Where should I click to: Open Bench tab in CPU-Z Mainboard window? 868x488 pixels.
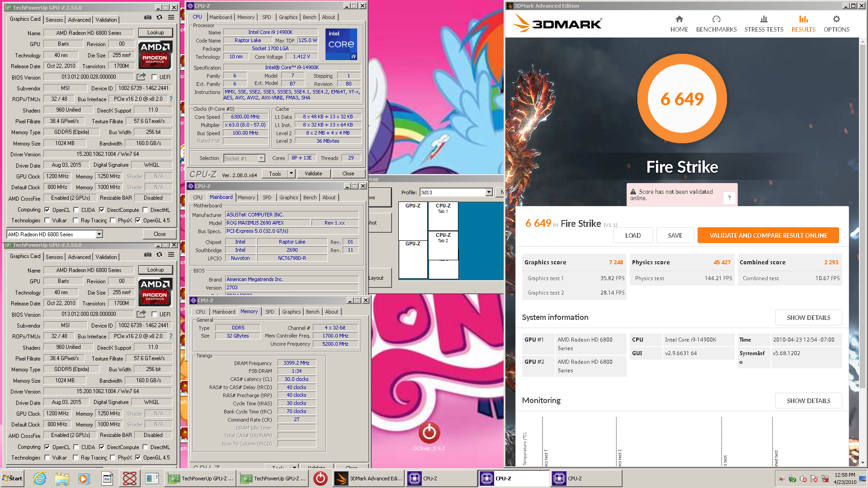[310, 197]
